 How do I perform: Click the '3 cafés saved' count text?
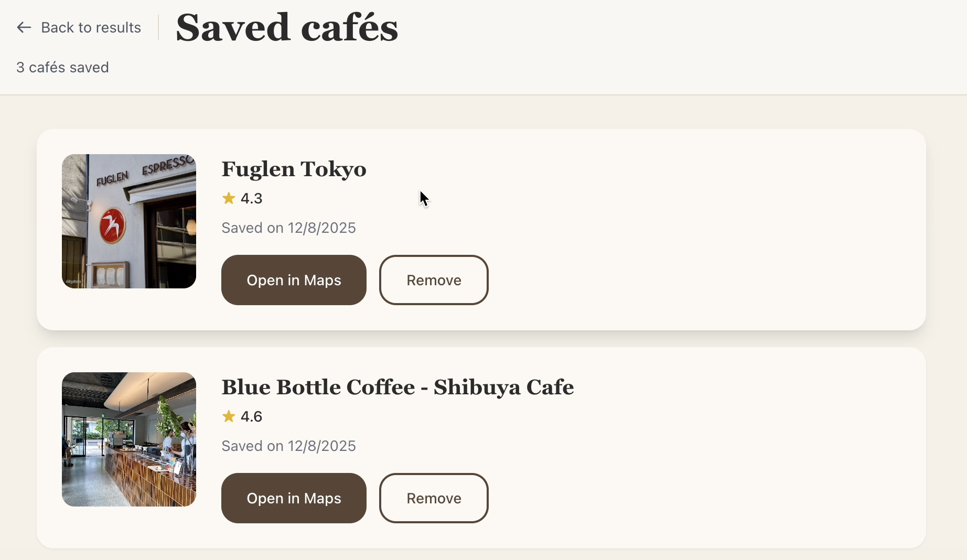[62, 67]
